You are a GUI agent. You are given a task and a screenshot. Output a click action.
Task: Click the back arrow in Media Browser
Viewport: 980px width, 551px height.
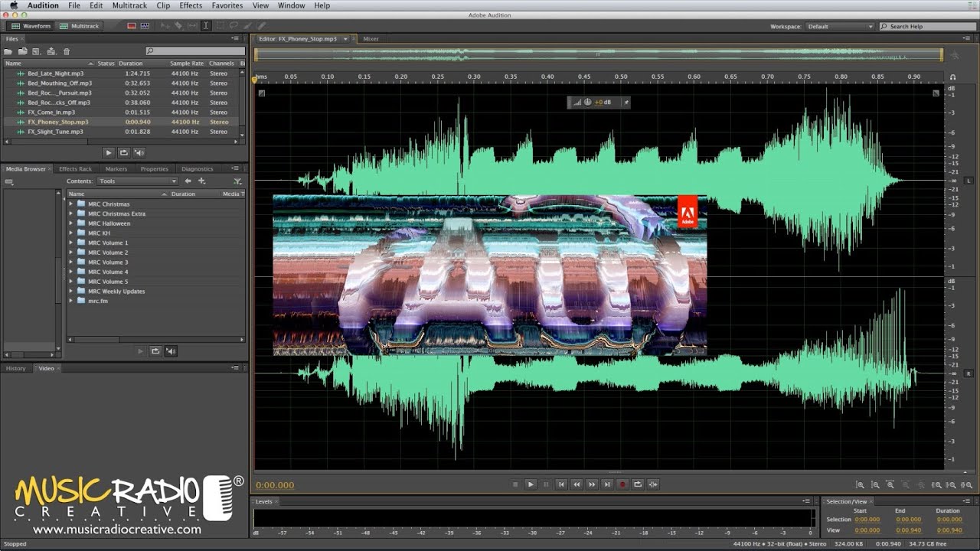(x=188, y=181)
